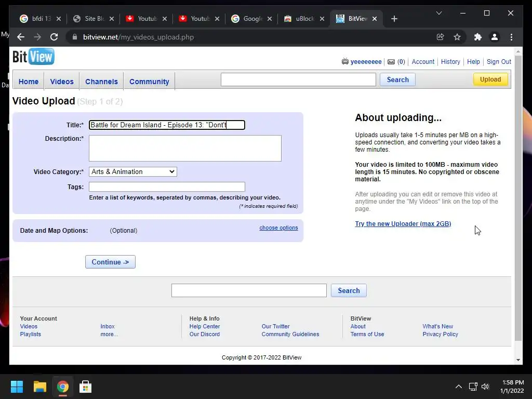The image size is (532, 399).
Task: Open the Chrome profile icon
Action: tap(495, 37)
